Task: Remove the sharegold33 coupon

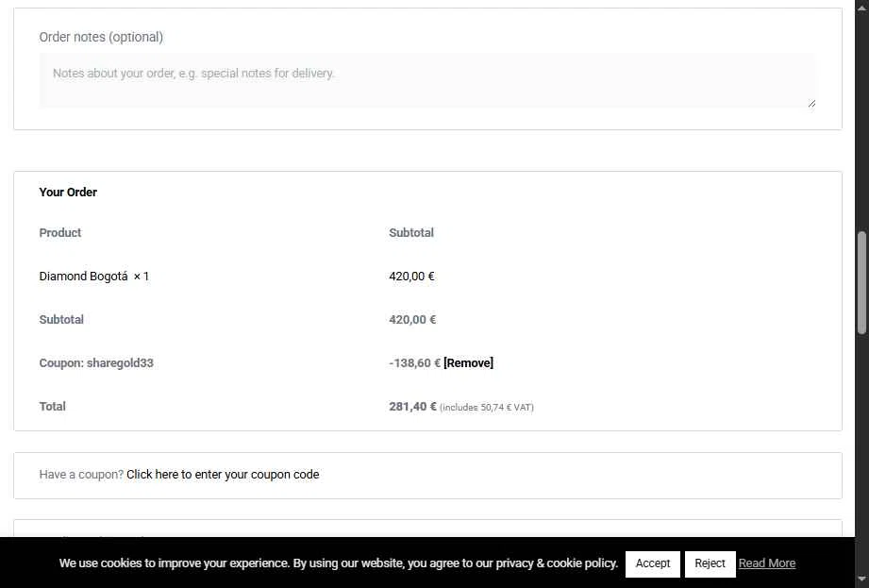Action: pyautogui.click(x=468, y=363)
